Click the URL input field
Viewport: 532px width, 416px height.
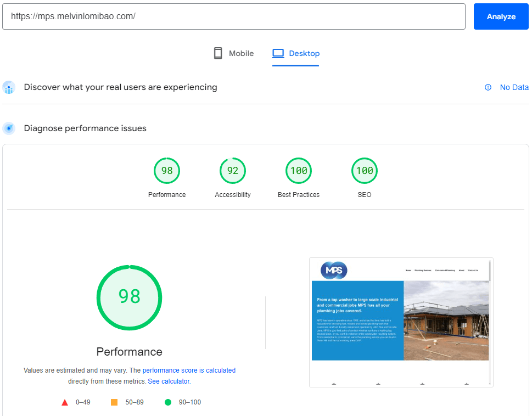coord(234,16)
